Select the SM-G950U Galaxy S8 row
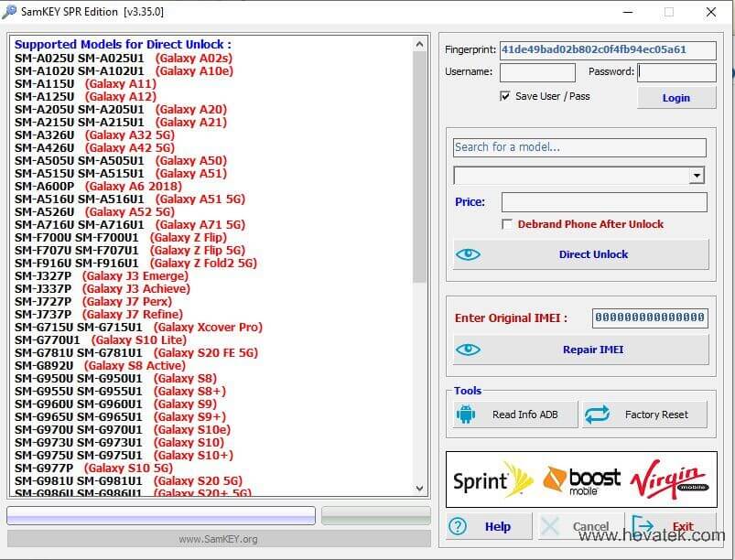The width and height of the screenshot is (735, 560). click(x=115, y=378)
